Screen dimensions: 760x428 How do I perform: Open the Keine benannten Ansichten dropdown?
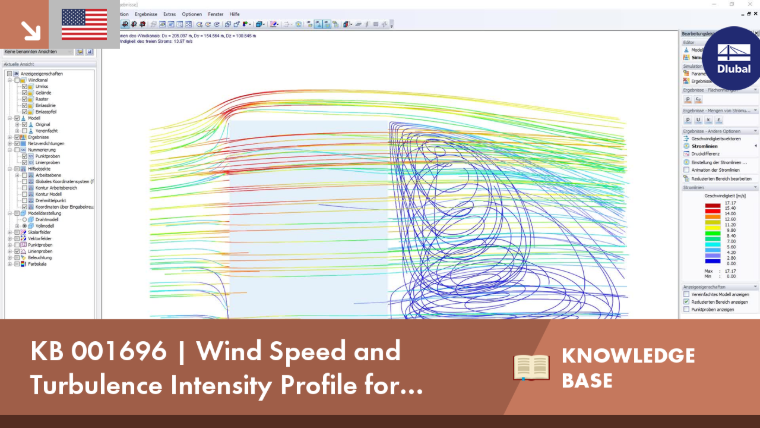(39, 51)
